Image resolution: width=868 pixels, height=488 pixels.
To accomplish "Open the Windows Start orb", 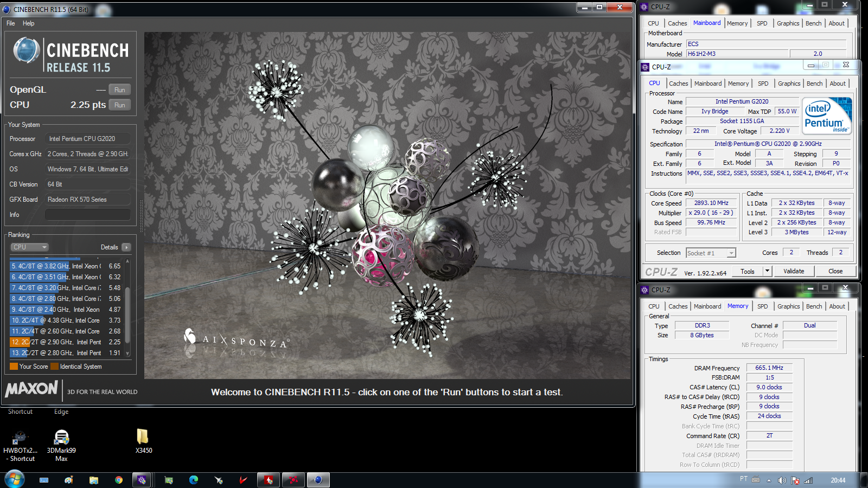I will pyautogui.click(x=14, y=480).
